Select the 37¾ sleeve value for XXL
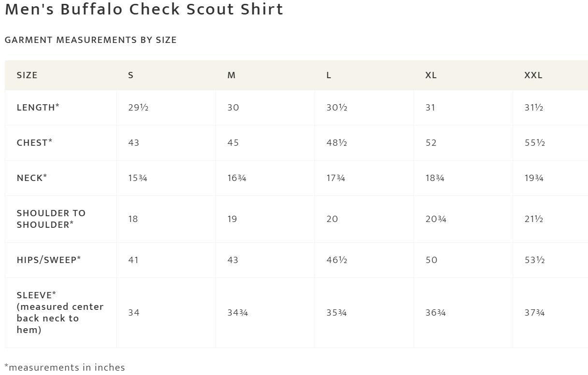Image resolution: width=588 pixels, height=375 pixels. (534, 313)
